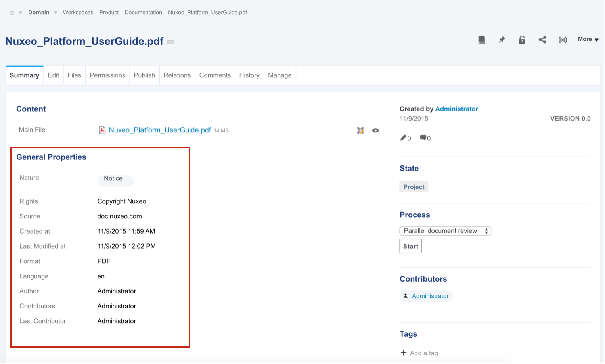Open the Permissions tab
Viewport: 605px width, 364px height.
pyautogui.click(x=107, y=75)
